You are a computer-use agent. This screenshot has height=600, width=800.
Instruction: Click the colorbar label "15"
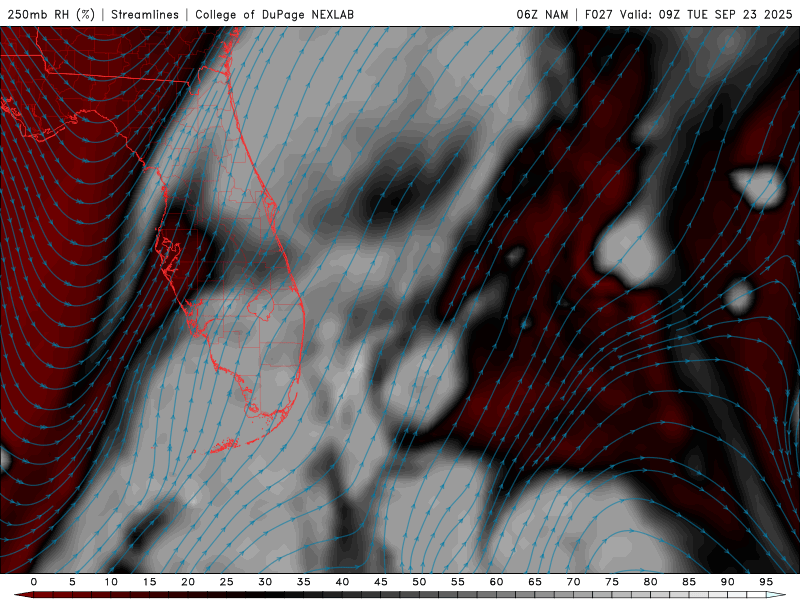pos(149,582)
